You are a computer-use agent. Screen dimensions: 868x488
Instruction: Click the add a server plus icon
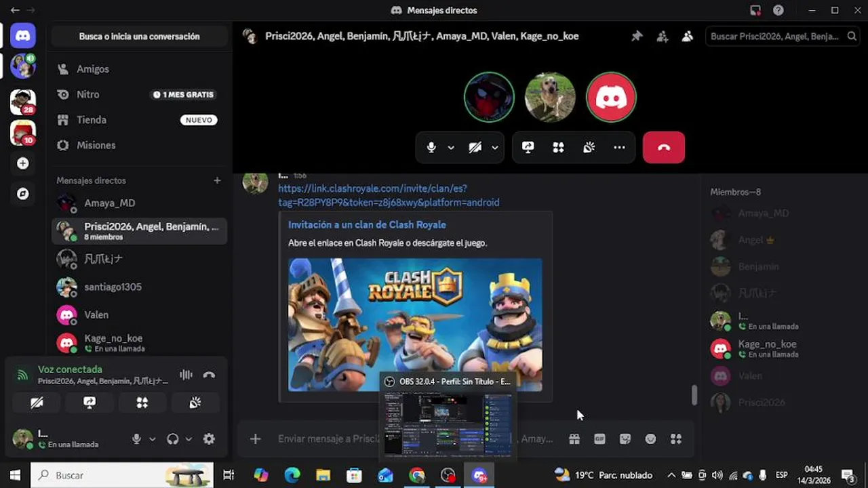point(22,163)
